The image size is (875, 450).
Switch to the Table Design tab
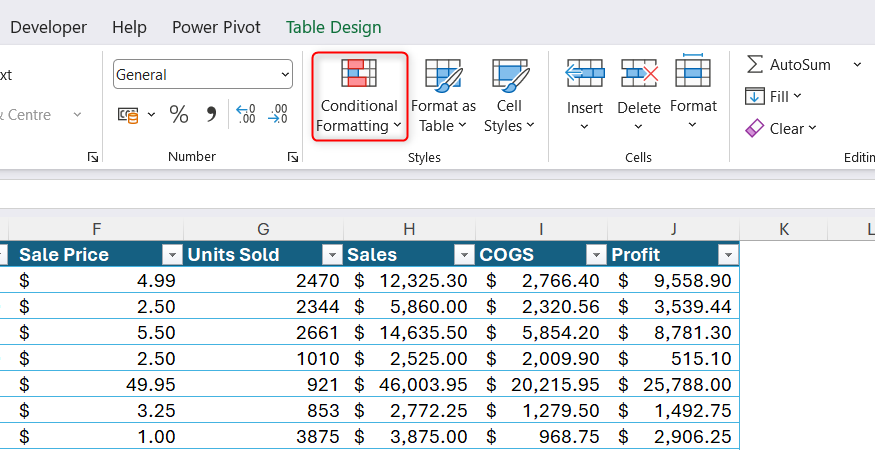point(334,27)
